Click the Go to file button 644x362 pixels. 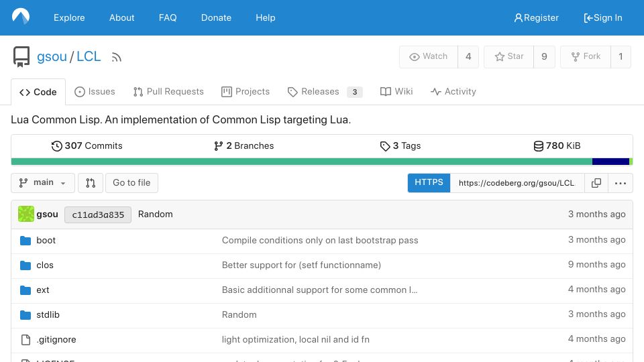[131, 182]
